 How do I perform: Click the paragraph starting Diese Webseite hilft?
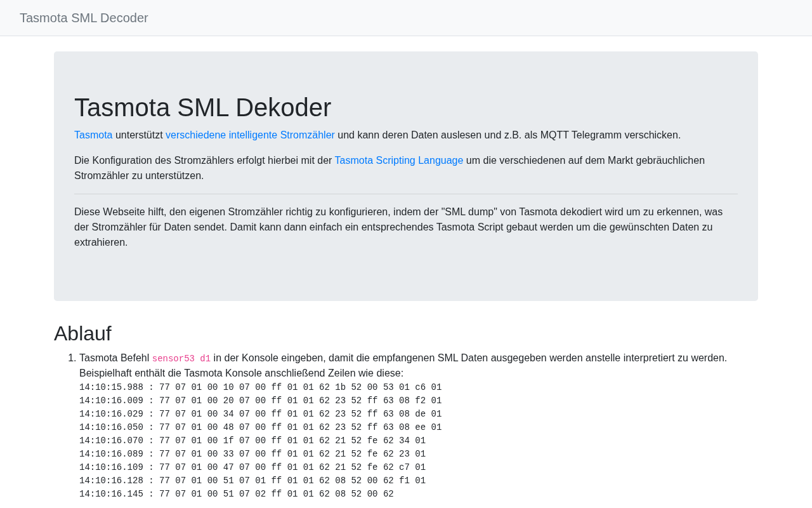coord(398,227)
